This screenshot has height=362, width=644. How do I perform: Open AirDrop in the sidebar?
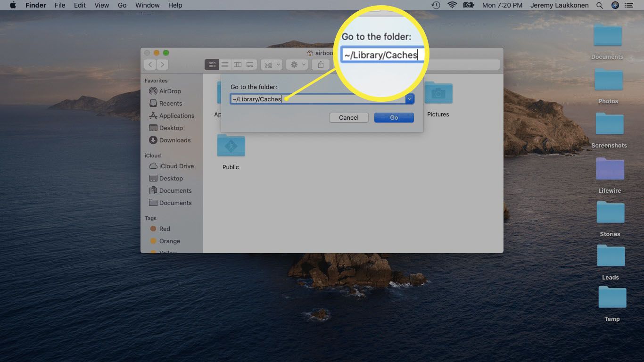(x=170, y=91)
